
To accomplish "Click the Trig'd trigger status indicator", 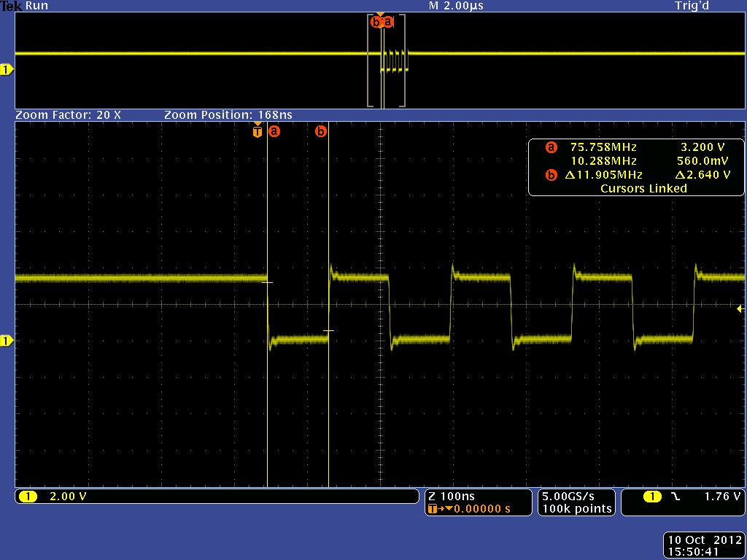I will (692, 6).
